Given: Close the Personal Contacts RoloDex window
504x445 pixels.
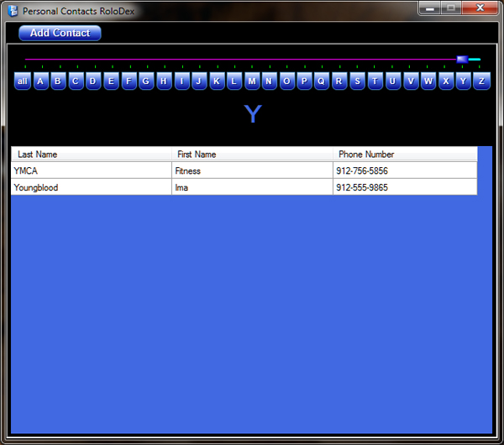Looking at the screenshot, I should pos(480,8).
